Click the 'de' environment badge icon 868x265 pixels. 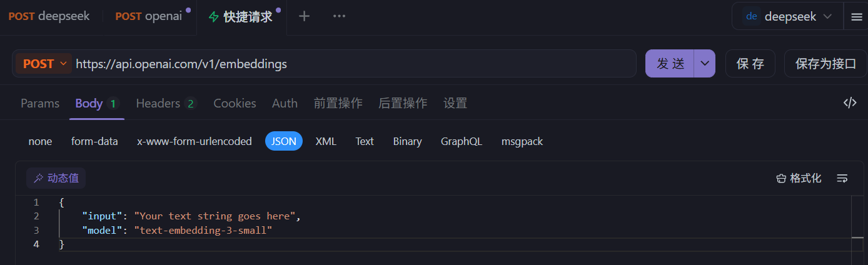pos(752,16)
